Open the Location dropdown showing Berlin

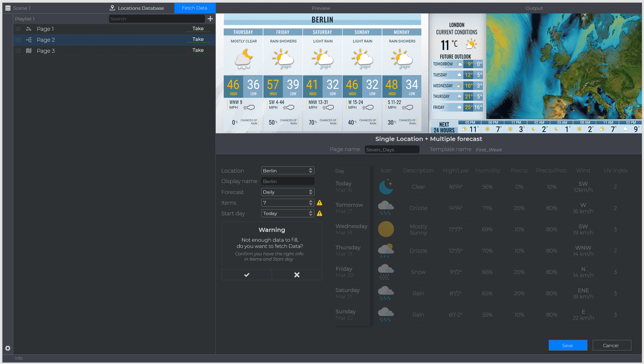click(x=287, y=170)
